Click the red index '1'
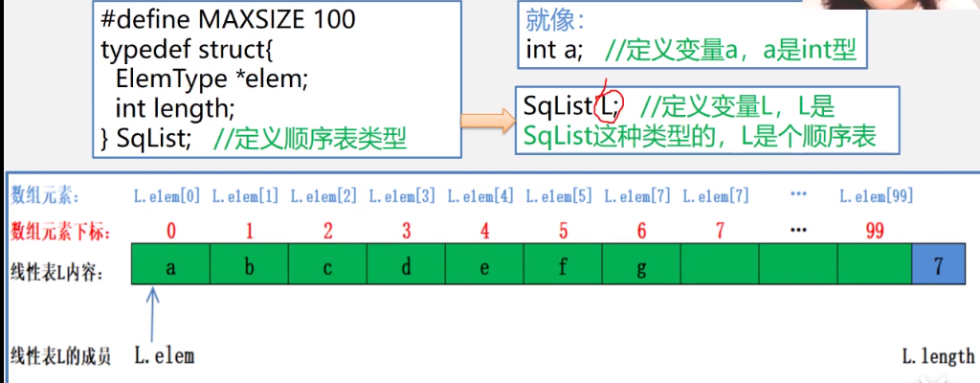 pyautogui.click(x=250, y=232)
